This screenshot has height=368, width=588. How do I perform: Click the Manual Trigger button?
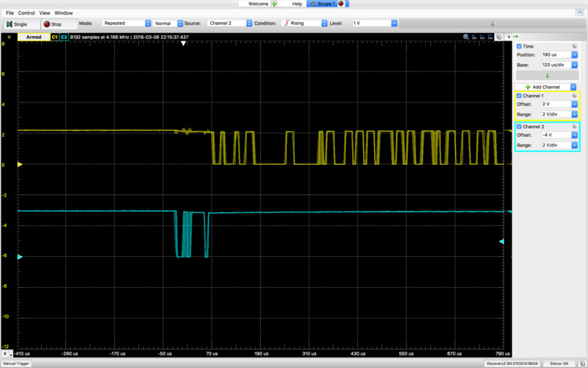(x=15, y=364)
